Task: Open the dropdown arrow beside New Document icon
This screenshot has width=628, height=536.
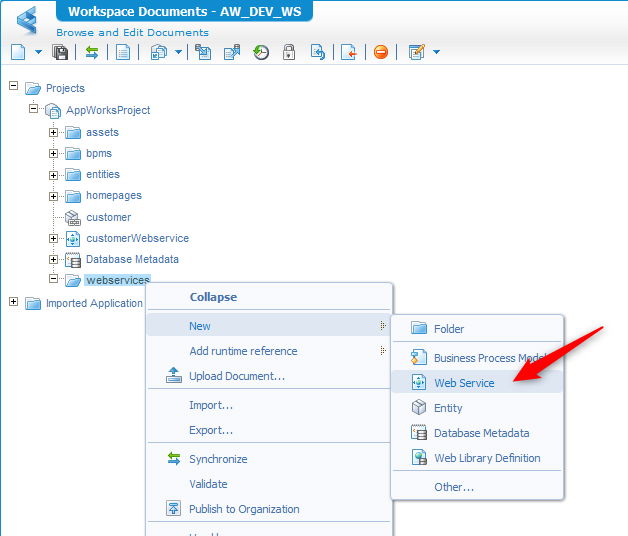Action: pyautogui.click(x=38, y=52)
